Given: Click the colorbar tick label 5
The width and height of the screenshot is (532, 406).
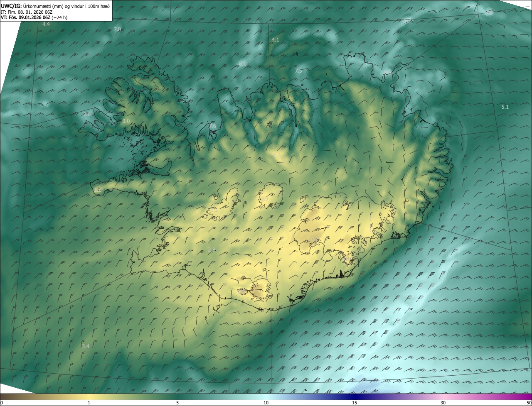Looking at the screenshot, I should (177, 403).
